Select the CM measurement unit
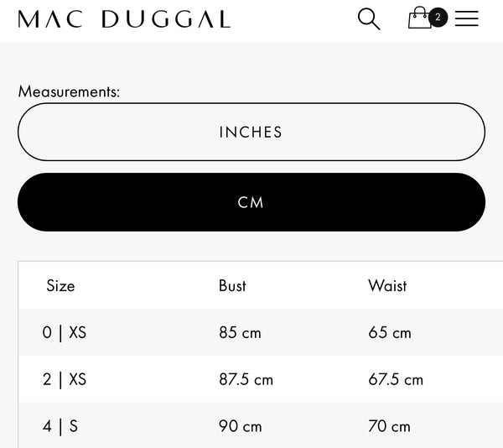Image resolution: width=503 pixels, height=448 pixels. 251,202
